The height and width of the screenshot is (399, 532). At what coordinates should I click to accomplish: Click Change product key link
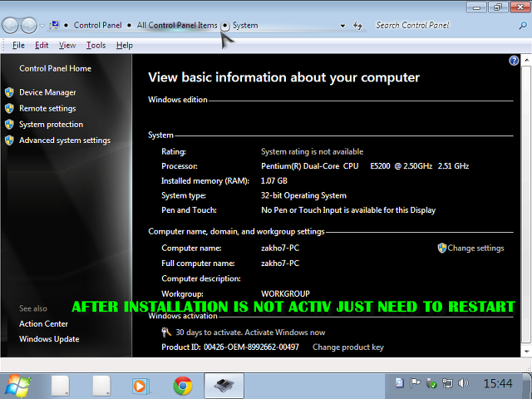point(348,347)
